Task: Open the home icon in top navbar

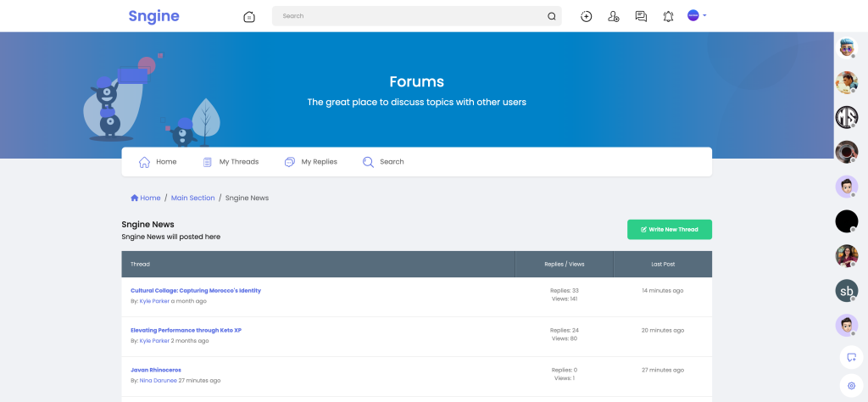Action: tap(249, 17)
